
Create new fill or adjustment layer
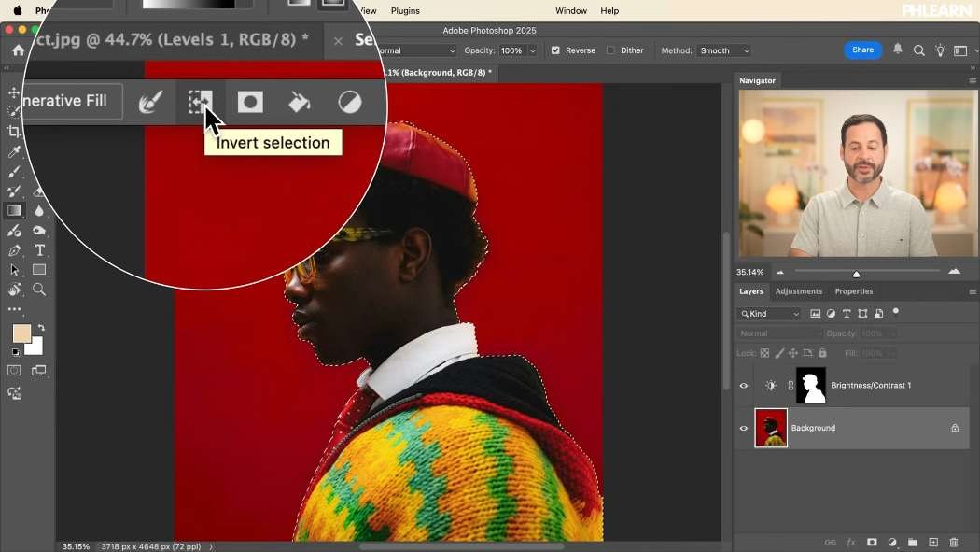tap(892, 542)
